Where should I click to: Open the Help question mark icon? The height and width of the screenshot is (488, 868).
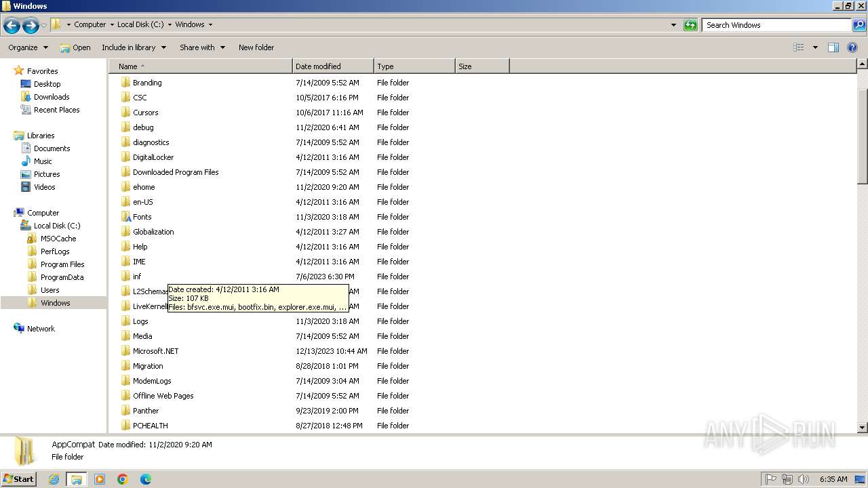[852, 47]
